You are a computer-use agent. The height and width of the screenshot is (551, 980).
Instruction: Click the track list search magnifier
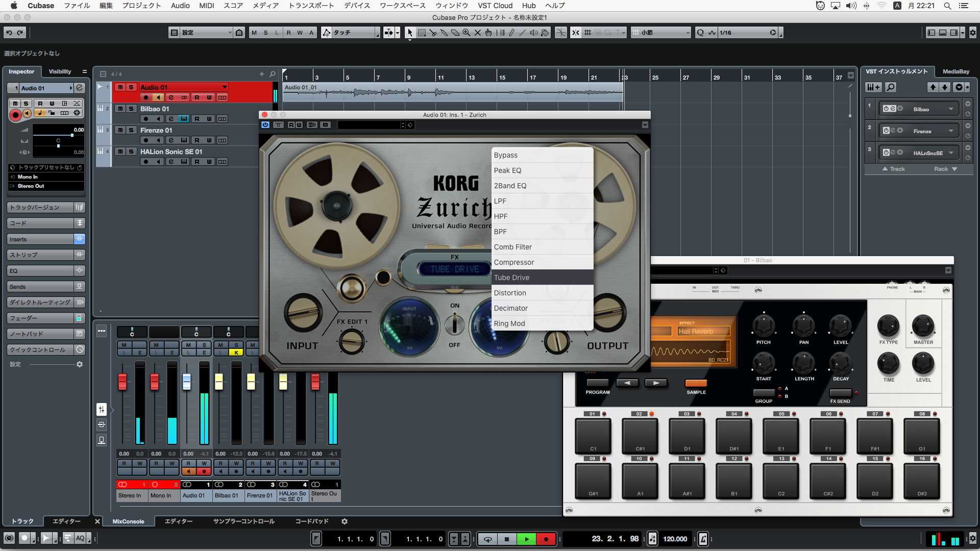point(273,74)
